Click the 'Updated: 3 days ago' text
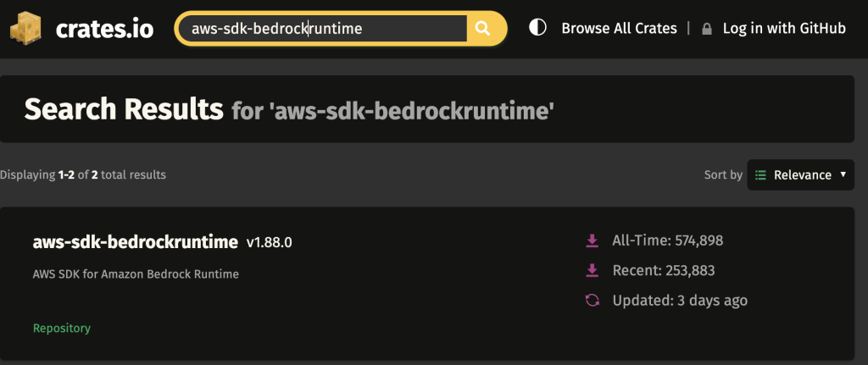Viewport: 868px width, 365px height. coord(680,301)
